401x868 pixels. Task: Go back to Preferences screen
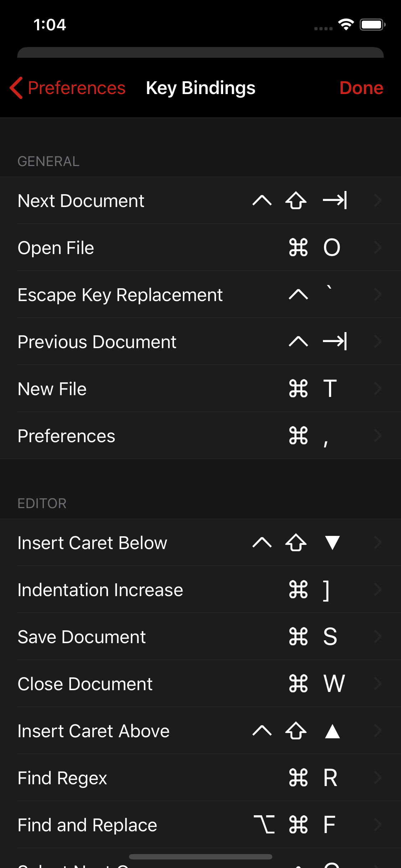[76, 88]
